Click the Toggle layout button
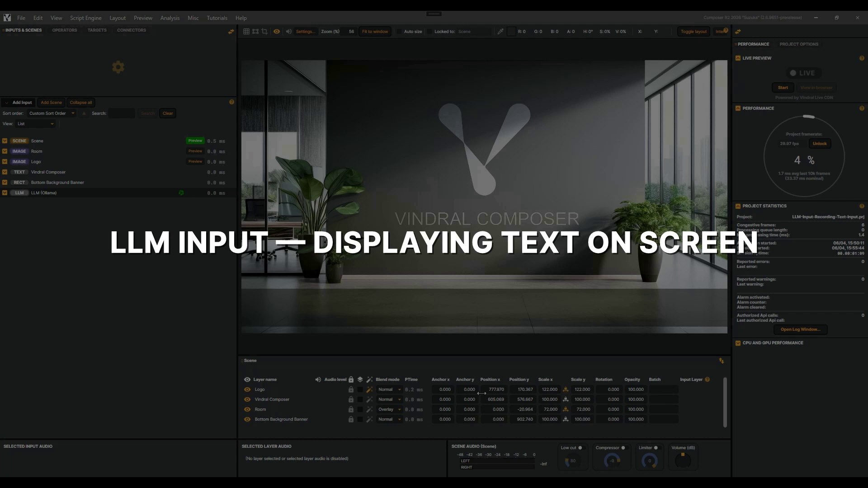Screen dimensions: 868x488 [x=693, y=32]
